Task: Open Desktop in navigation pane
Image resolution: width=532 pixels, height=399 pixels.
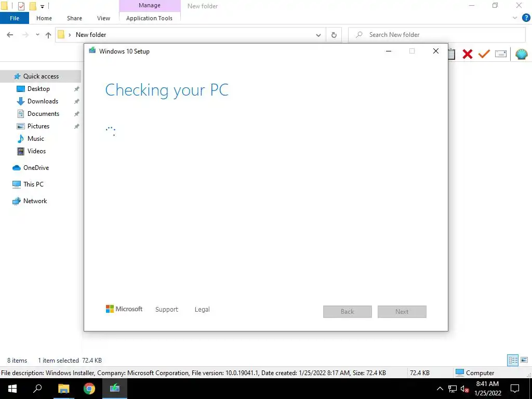Action: click(38, 89)
